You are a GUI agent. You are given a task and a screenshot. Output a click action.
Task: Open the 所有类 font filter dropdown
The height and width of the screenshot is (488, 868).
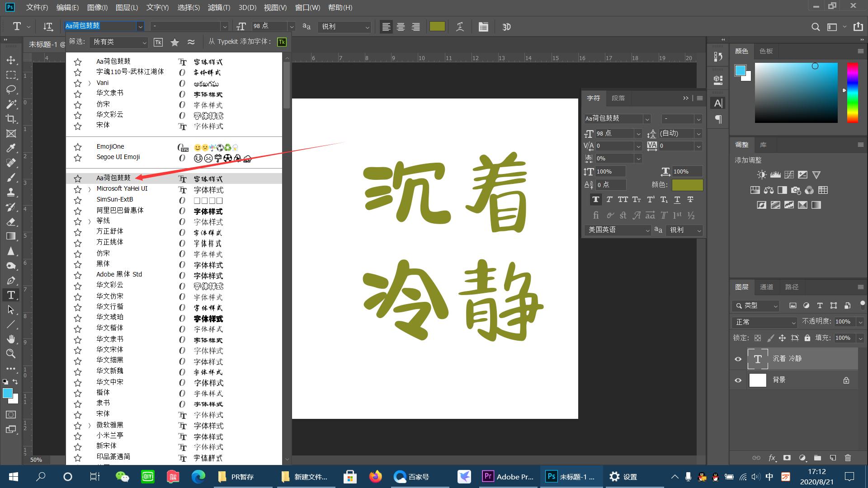119,42
